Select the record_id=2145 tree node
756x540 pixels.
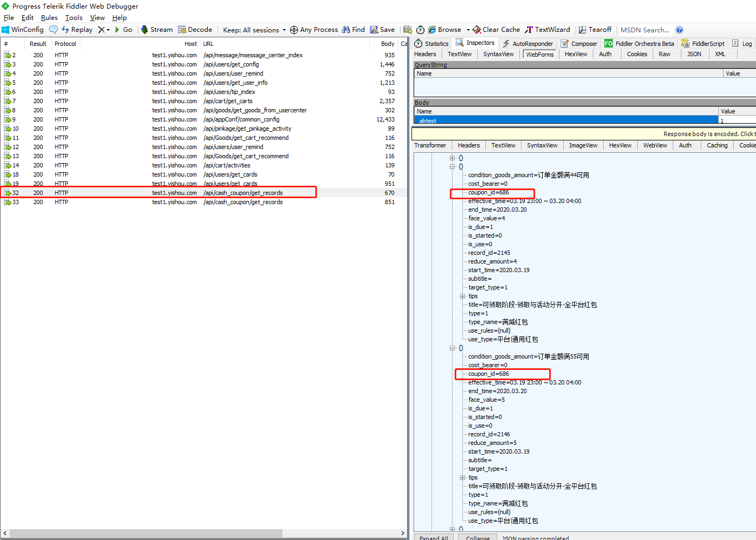click(x=489, y=253)
